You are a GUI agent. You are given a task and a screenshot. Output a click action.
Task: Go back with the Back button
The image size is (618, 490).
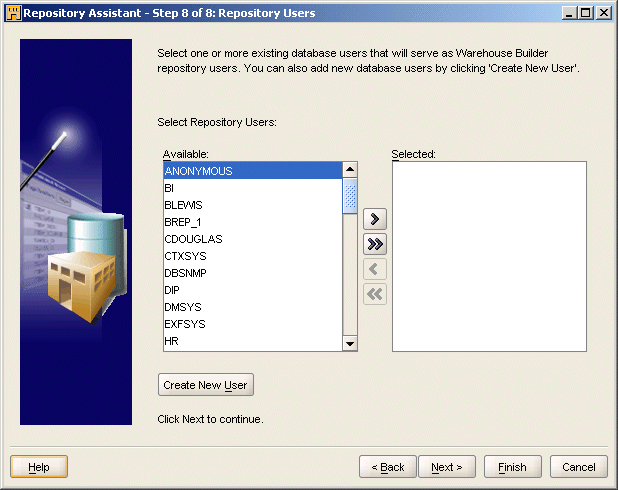(x=388, y=467)
